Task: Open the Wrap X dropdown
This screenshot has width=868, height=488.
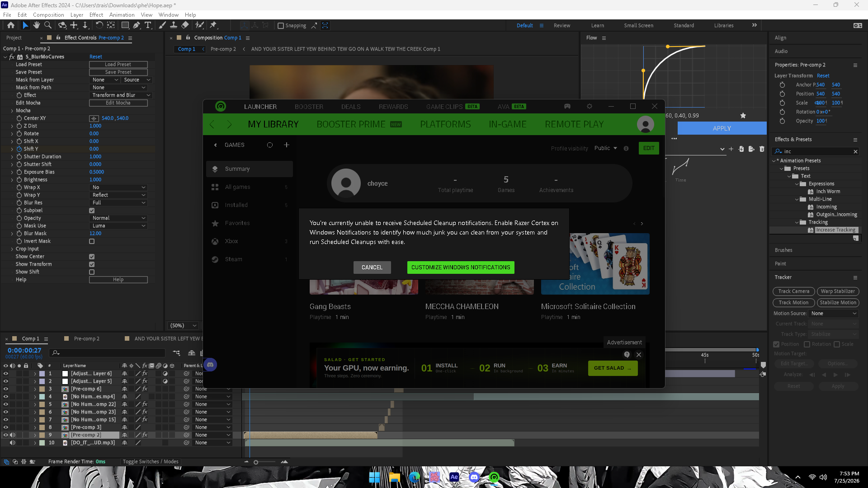Action: coord(118,188)
